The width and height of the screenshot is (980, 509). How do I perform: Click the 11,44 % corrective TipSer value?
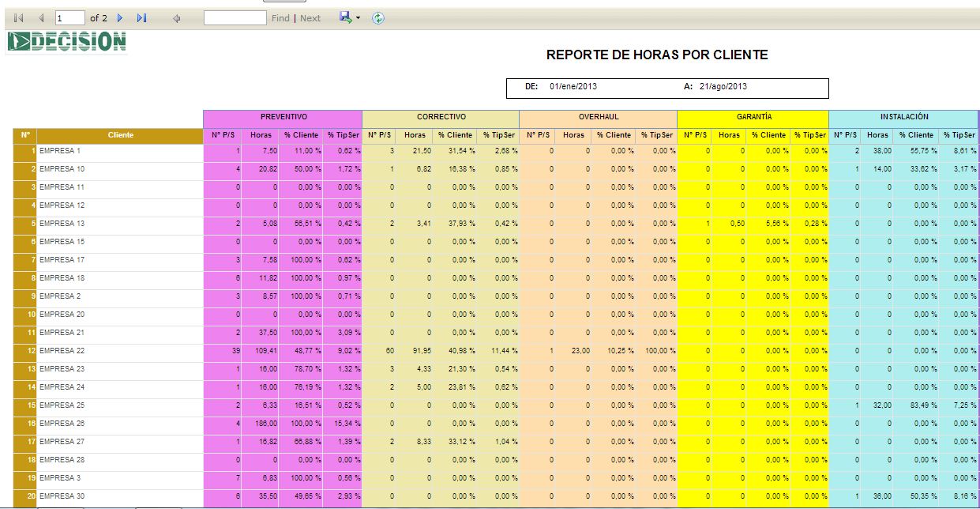[503, 351]
